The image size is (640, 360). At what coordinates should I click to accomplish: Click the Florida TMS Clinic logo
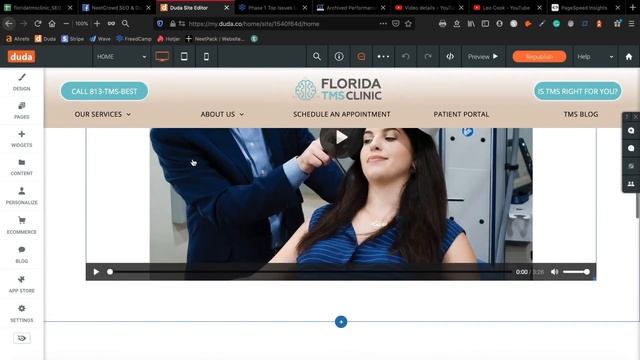point(338,89)
